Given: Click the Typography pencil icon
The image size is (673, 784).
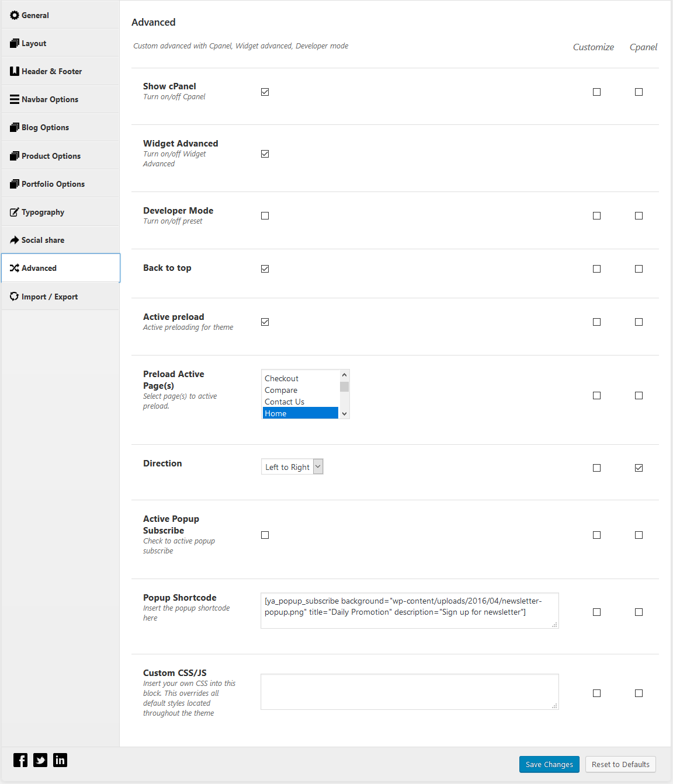Looking at the screenshot, I should (x=15, y=212).
